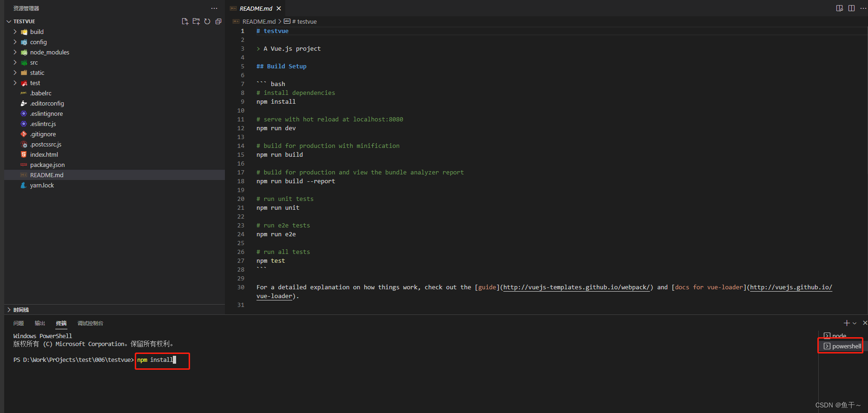Switch to the 调试控制台 debug console tab
Image resolution: width=868 pixels, height=413 pixels.
pyautogui.click(x=90, y=323)
